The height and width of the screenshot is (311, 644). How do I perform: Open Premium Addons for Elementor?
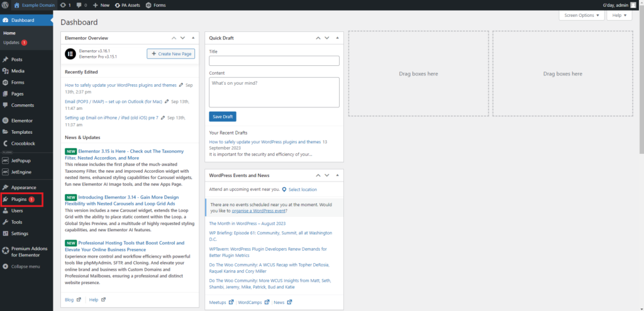[x=26, y=251]
